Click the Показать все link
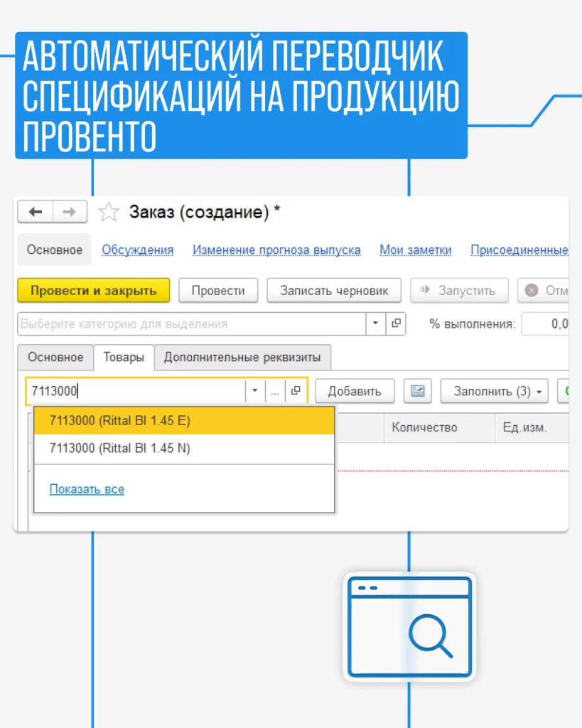The image size is (582, 728). coord(87,489)
